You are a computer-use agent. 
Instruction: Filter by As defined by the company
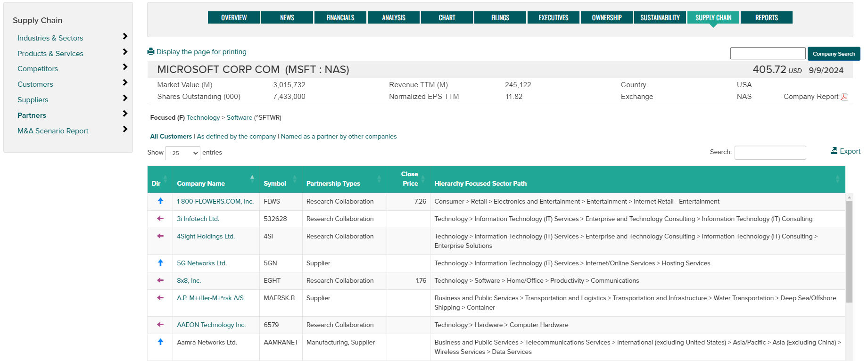(x=237, y=136)
